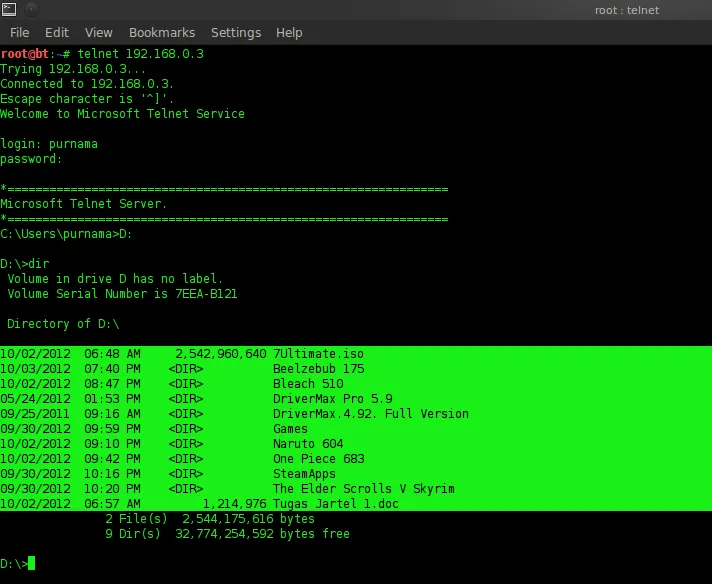The image size is (712, 584).
Task: Open the Settings menu
Action: click(236, 33)
